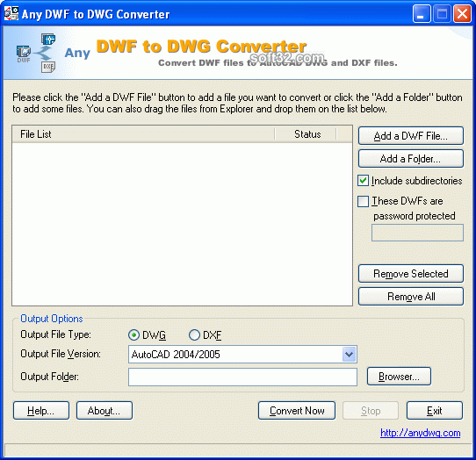Click Remove Selected button
The image size is (476, 460).
click(x=411, y=274)
